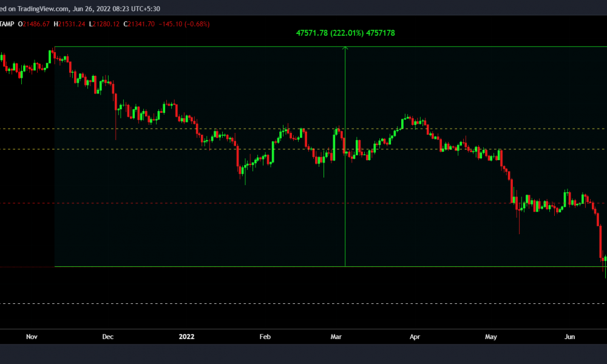This screenshot has width=607, height=364.
Task: Click the 'Jun' time axis label
Action: tap(569, 337)
